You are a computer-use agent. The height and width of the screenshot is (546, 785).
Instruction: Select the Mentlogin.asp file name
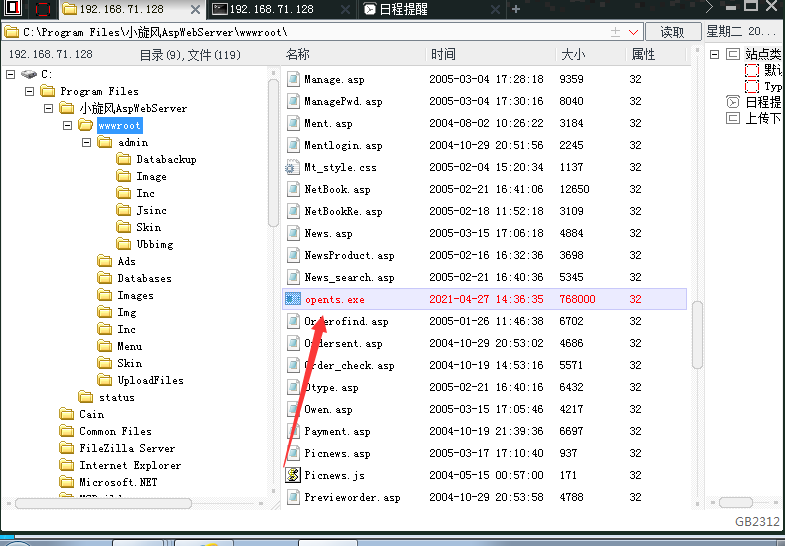pyautogui.click(x=343, y=146)
